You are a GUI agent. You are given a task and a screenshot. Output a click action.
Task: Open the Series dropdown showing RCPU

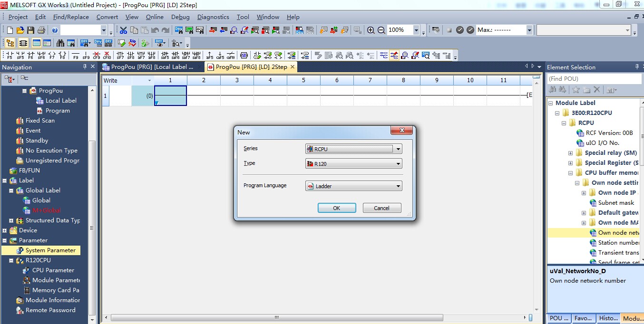354,149
